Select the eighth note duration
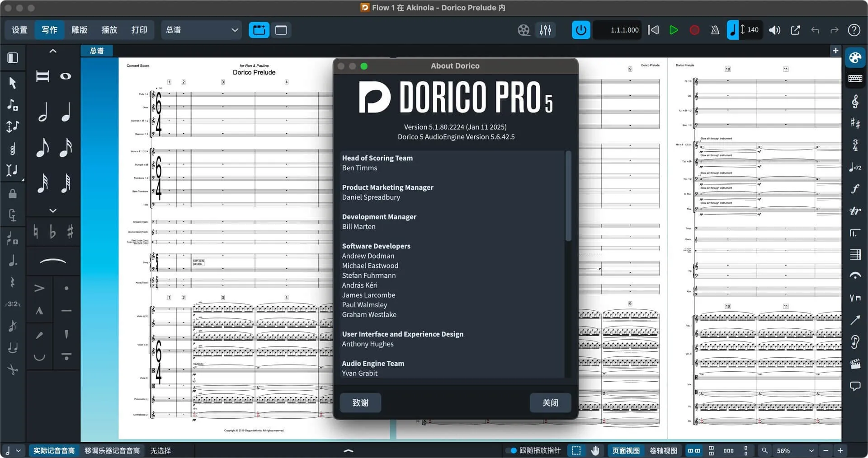 [42, 147]
